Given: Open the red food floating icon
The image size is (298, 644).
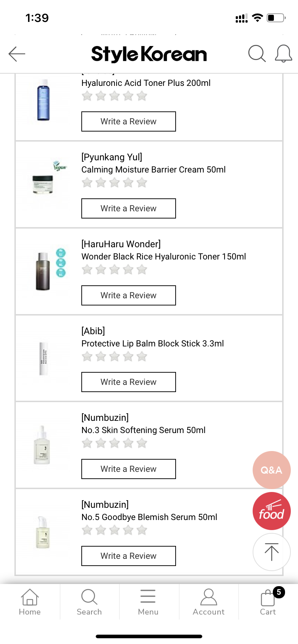Looking at the screenshot, I should [x=271, y=511].
